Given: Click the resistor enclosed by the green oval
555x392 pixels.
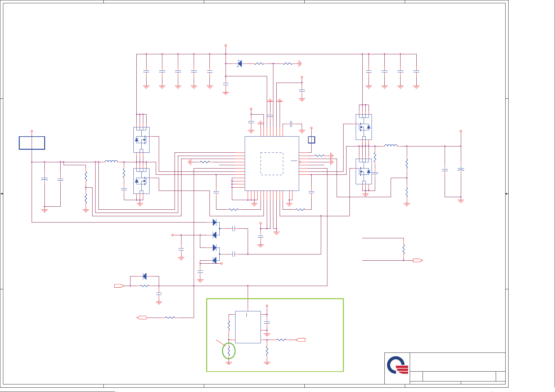Looking at the screenshot, I should 229,351.
